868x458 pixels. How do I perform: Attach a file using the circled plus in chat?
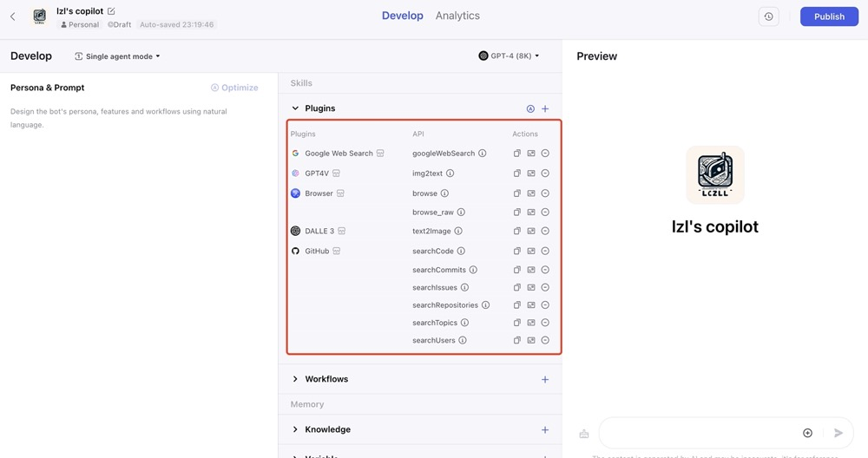tap(807, 433)
